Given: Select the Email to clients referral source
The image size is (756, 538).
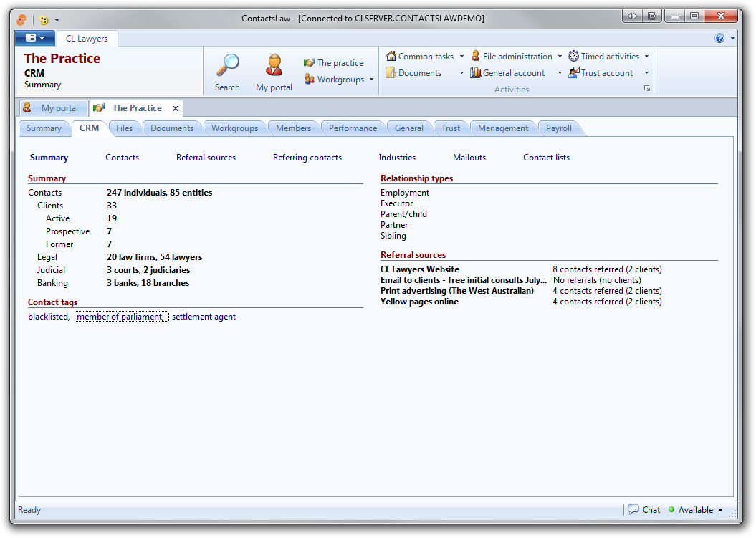Looking at the screenshot, I should click(464, 280).
